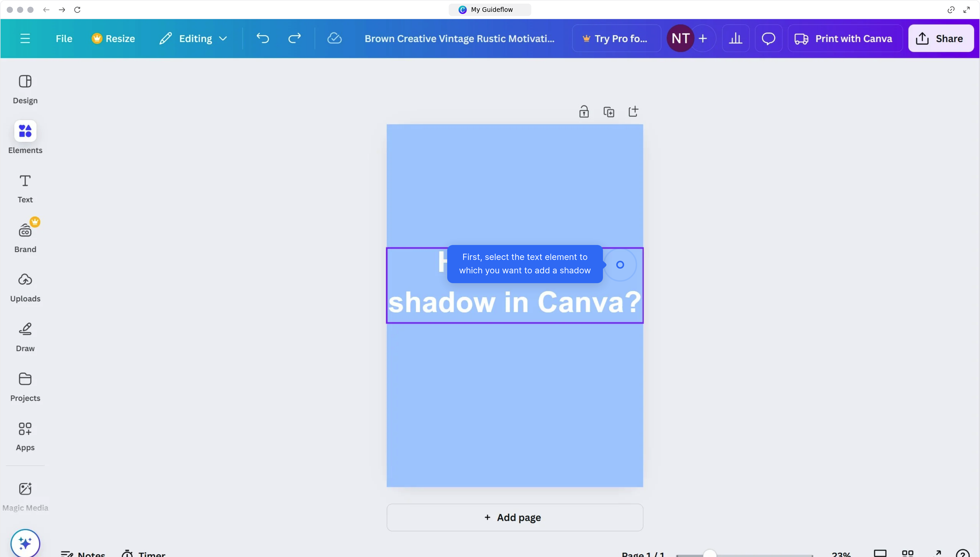View design insights bar chart
This screenshot has width=980, height=557.
pos(735,38)
